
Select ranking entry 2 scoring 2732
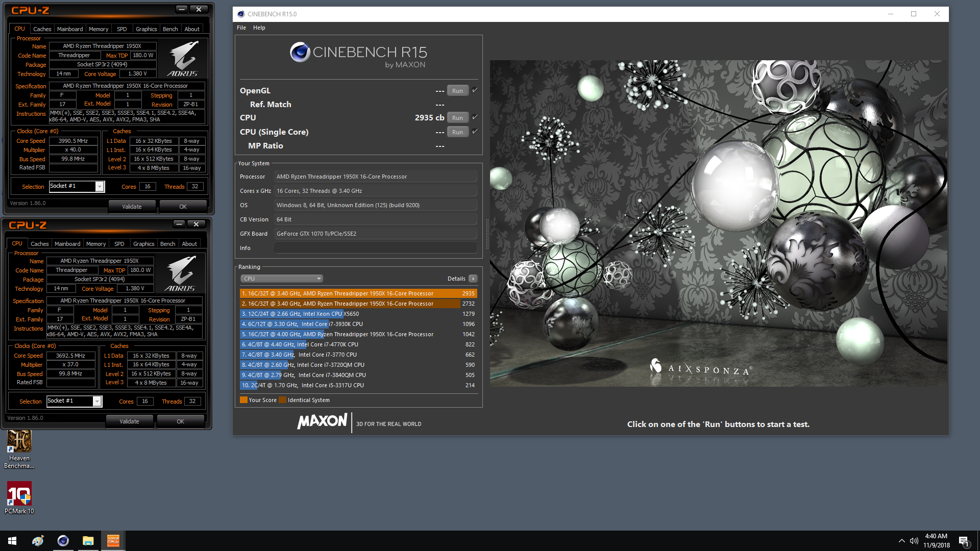click(358, 304)
